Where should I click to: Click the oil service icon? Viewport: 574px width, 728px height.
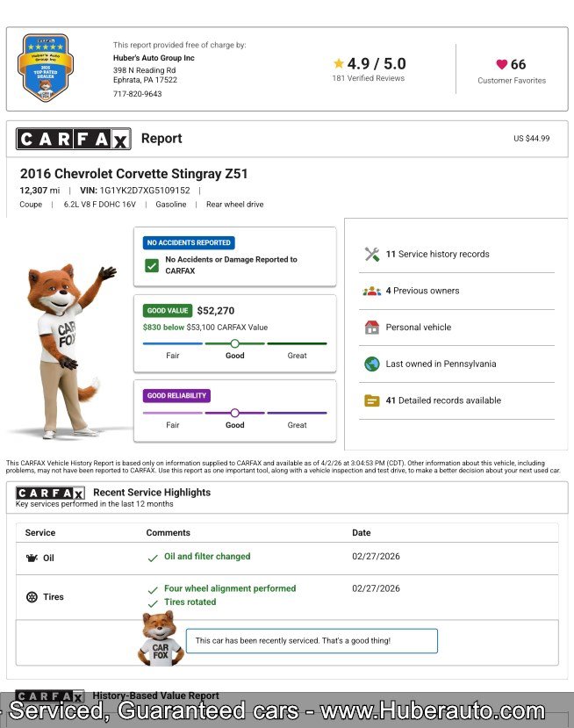pyautogui.click(x=32, y=558)
